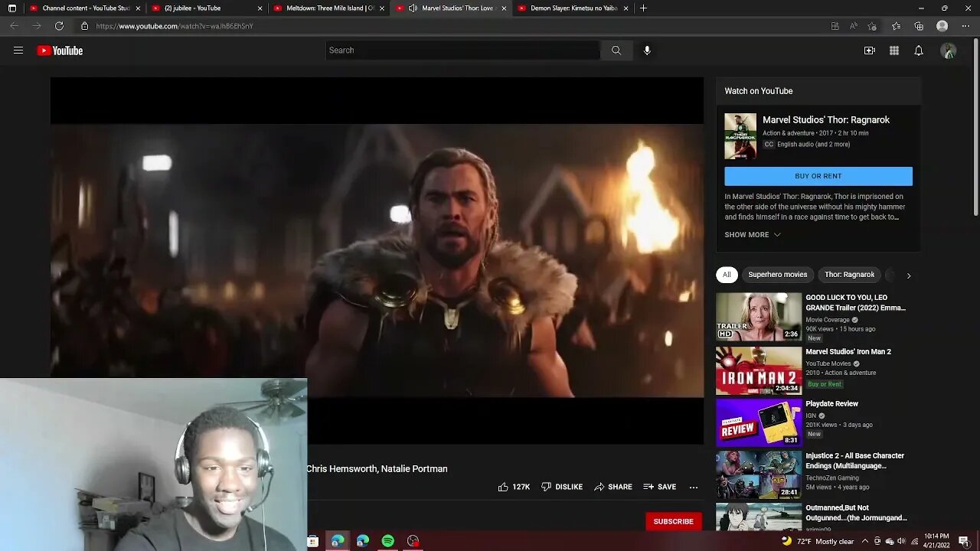The image size is (980, 551).
Task: Switch to the Channel content YouTube Studio tab
Action: (x=84, y=8)
